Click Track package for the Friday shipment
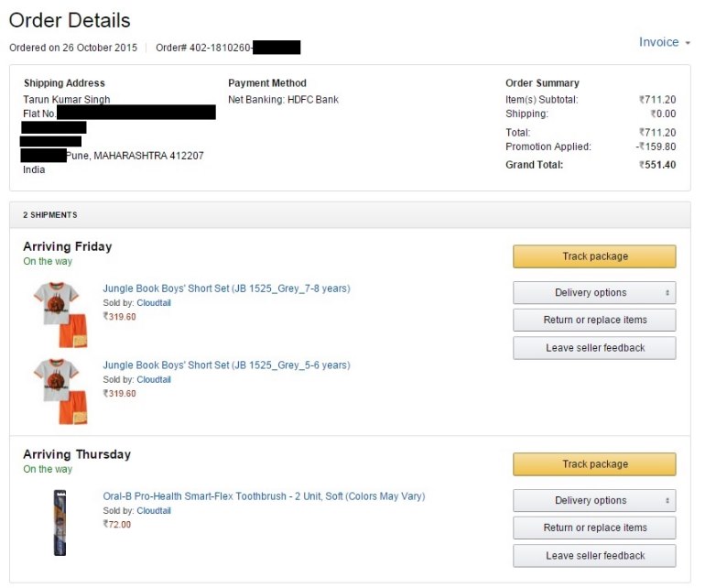The height and width of the screenshot is (588, 705). (594, 256)
